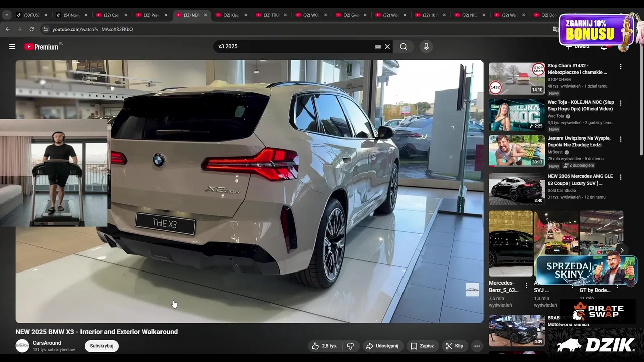Viewport: 644px width, 362px height.
Task: Clear the search box with X
Action: coord(387,47)
